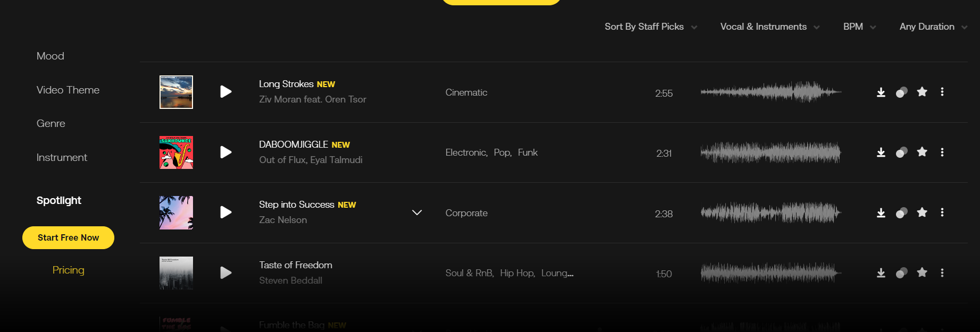Favorite the Taste of Freedom track

point(922,273)
